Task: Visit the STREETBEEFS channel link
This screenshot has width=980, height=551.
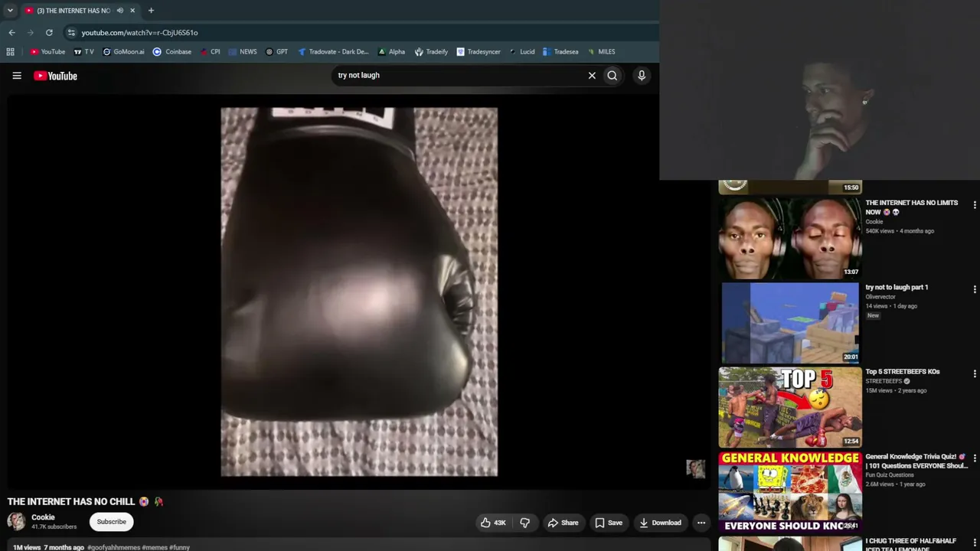Action: tap(884, 381)
